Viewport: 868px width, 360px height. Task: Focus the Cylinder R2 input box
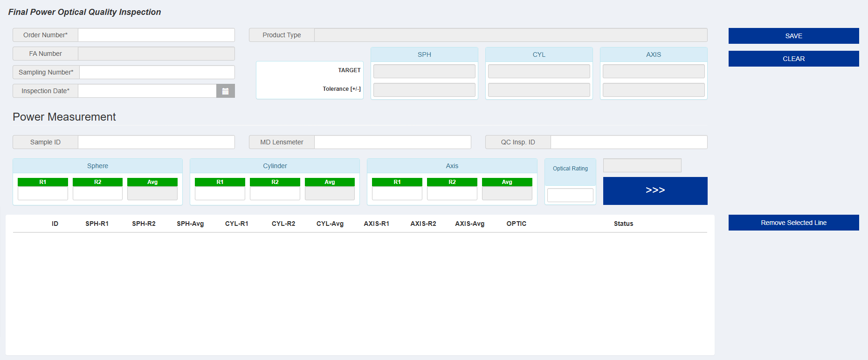pyautogui.click(x=275, y=193)
